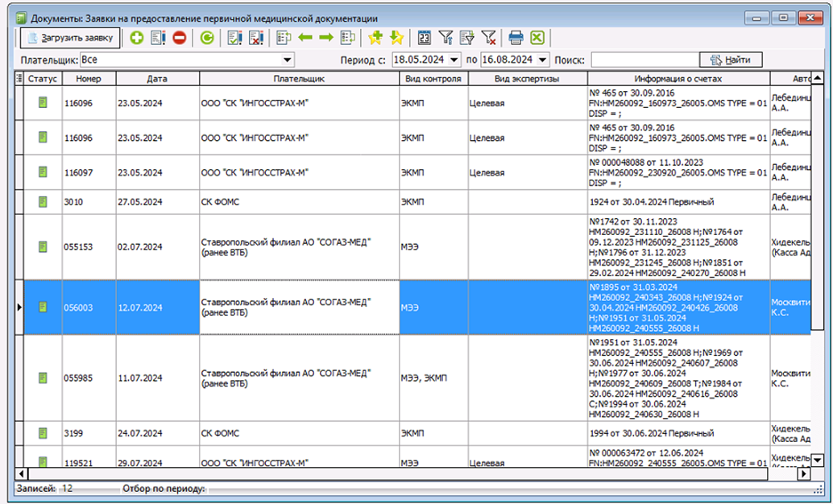
Task: Click СК ФОМС payer in row 3010
Action: coord(299,202)
